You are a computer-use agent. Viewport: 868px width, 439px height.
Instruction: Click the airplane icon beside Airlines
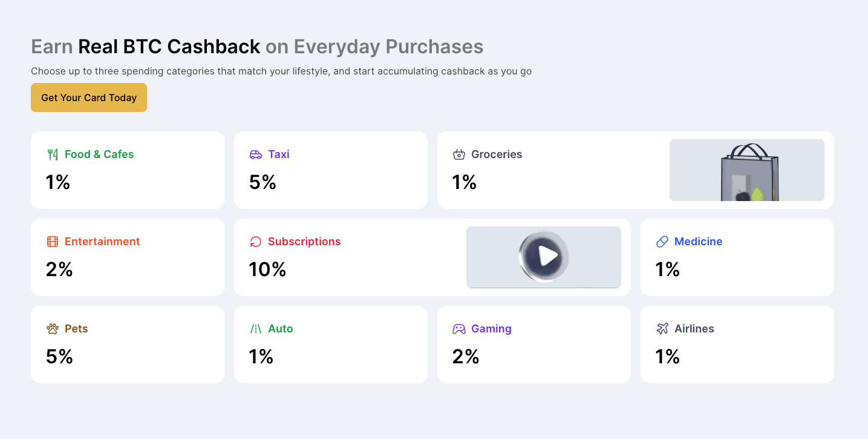pyautogui.click(x=662, y=329)
